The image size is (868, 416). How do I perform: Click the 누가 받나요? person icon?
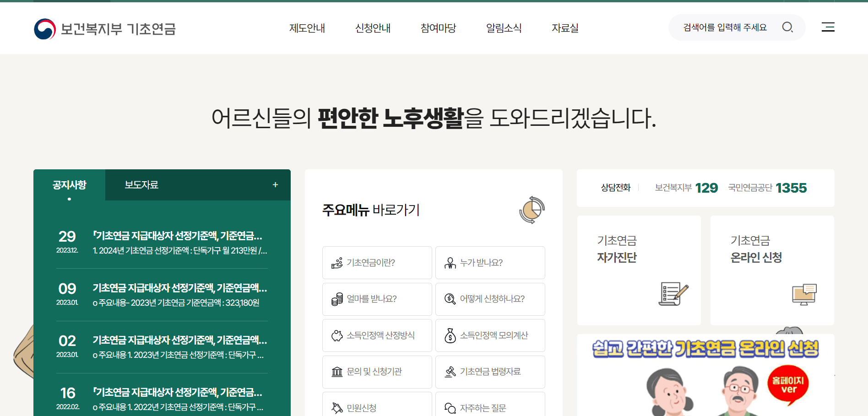(x=450, y=262)
